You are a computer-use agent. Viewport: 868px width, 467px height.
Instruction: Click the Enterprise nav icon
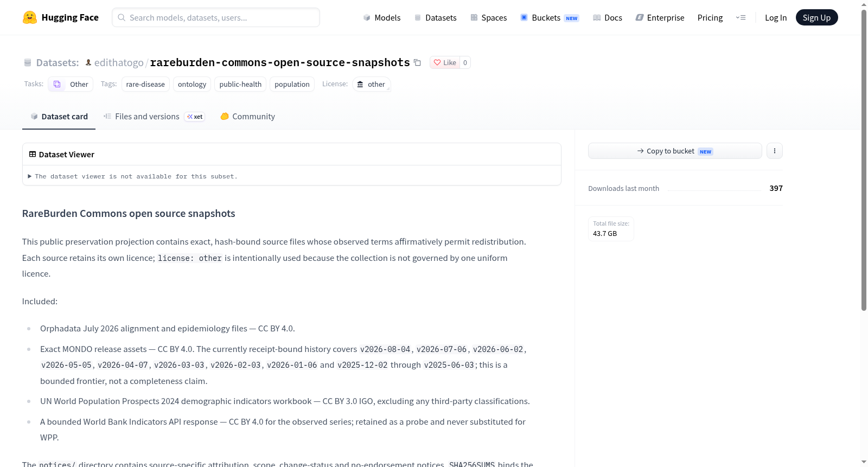(x=640, y=17)
